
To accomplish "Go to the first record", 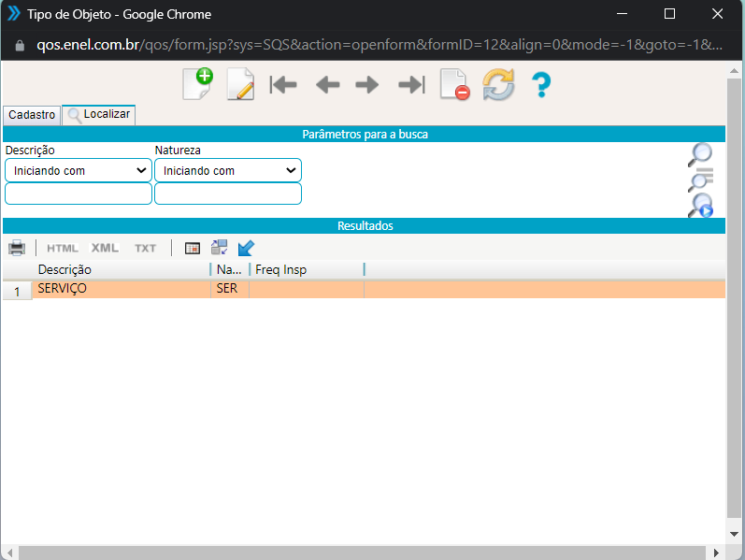I will pos(283,85).
